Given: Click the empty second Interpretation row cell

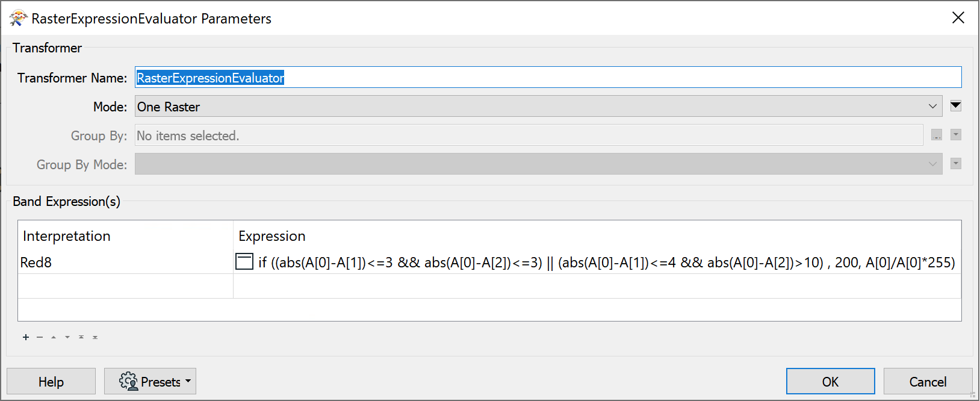Looking at the screenshot, I should pos(125,286).
